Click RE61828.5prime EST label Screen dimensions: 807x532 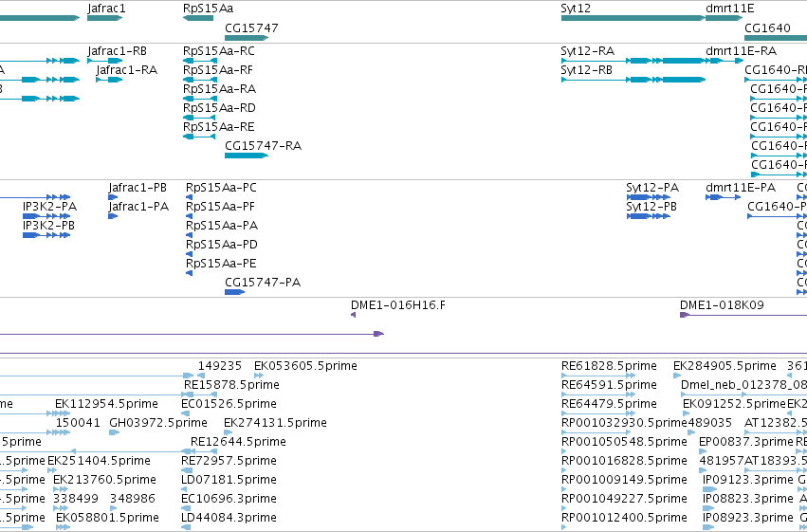[x=609, y=366]
